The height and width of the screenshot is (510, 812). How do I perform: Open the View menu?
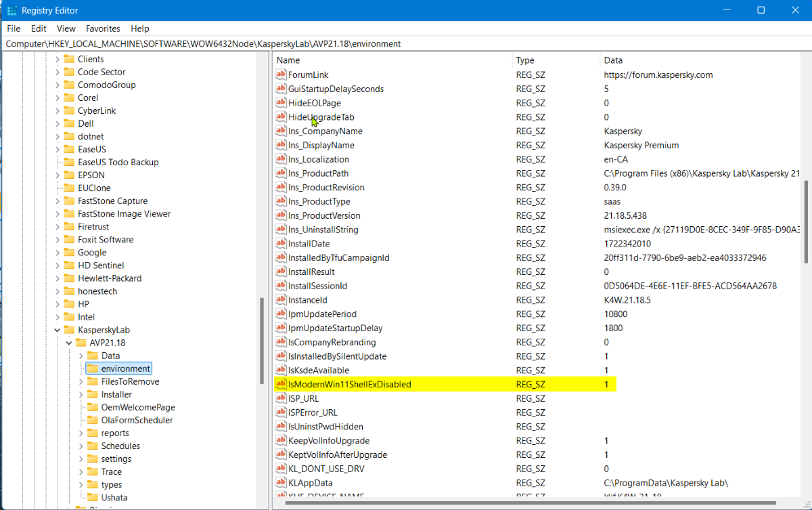pyautogui.click(x=66, y=28)
